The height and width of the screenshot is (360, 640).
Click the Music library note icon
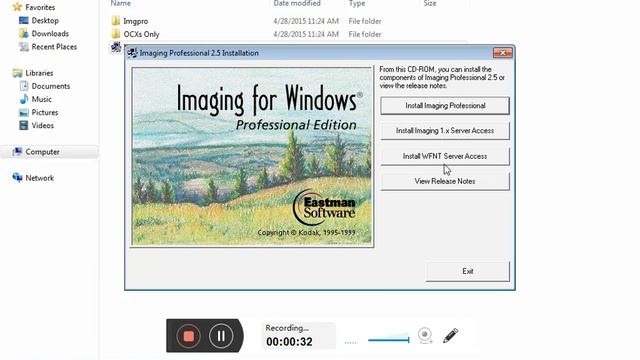[x=24, y=99]
